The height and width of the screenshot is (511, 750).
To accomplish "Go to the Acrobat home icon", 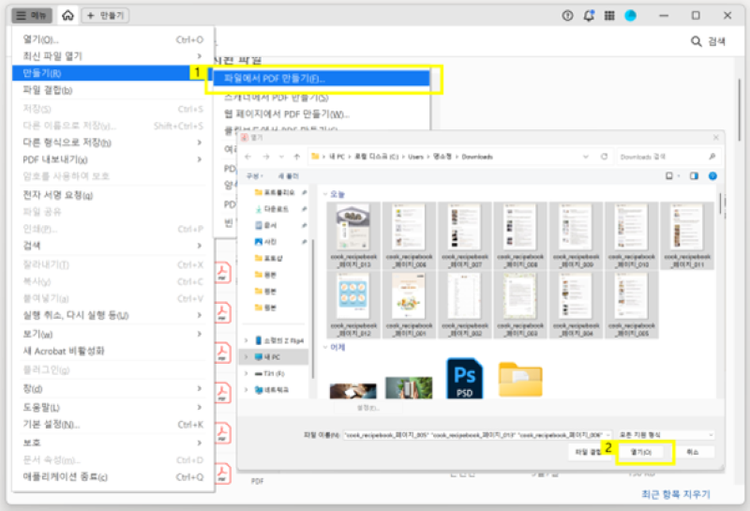I will coord(68,15).
